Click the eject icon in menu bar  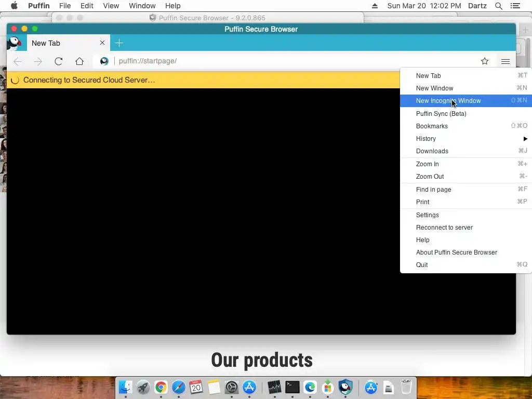point(375,6)
